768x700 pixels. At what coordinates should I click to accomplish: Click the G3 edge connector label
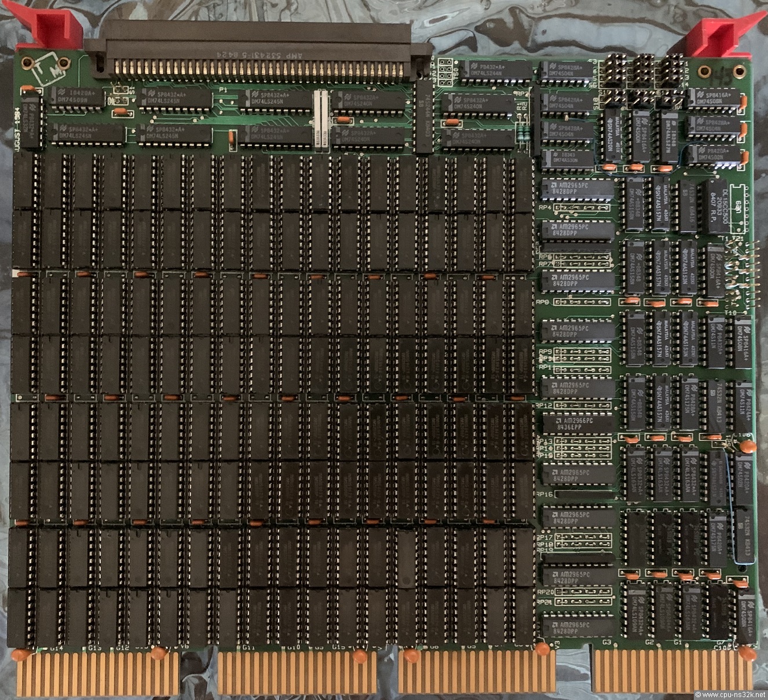tap(607, 642)
